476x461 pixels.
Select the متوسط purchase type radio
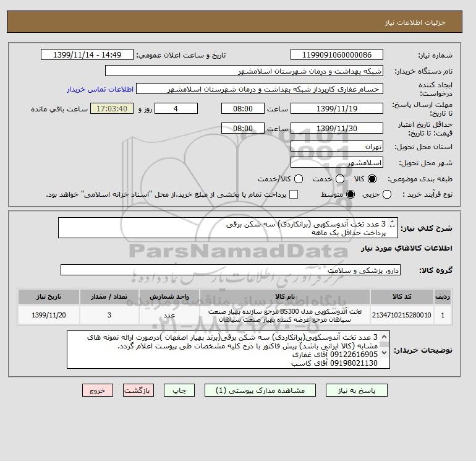tap(351, 194)
